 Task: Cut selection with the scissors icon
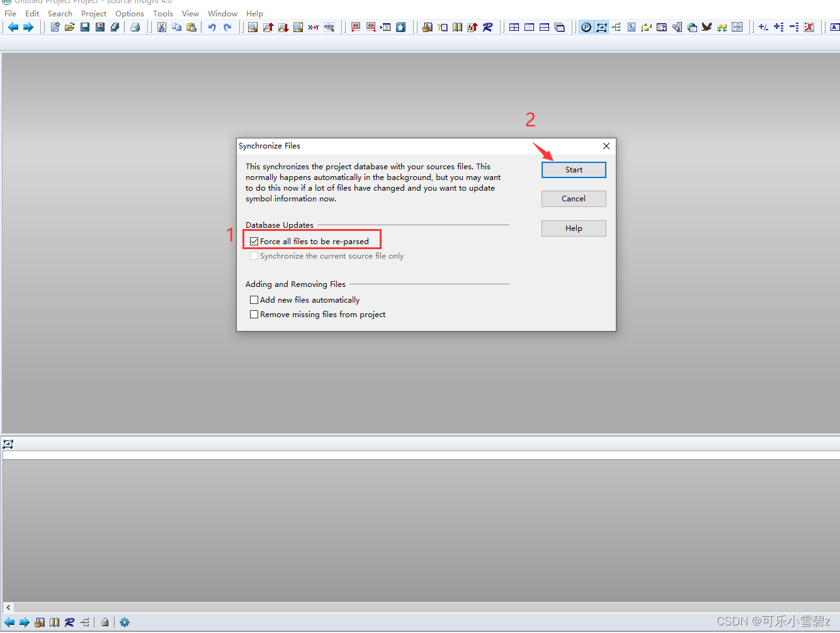tap(162, 27)
